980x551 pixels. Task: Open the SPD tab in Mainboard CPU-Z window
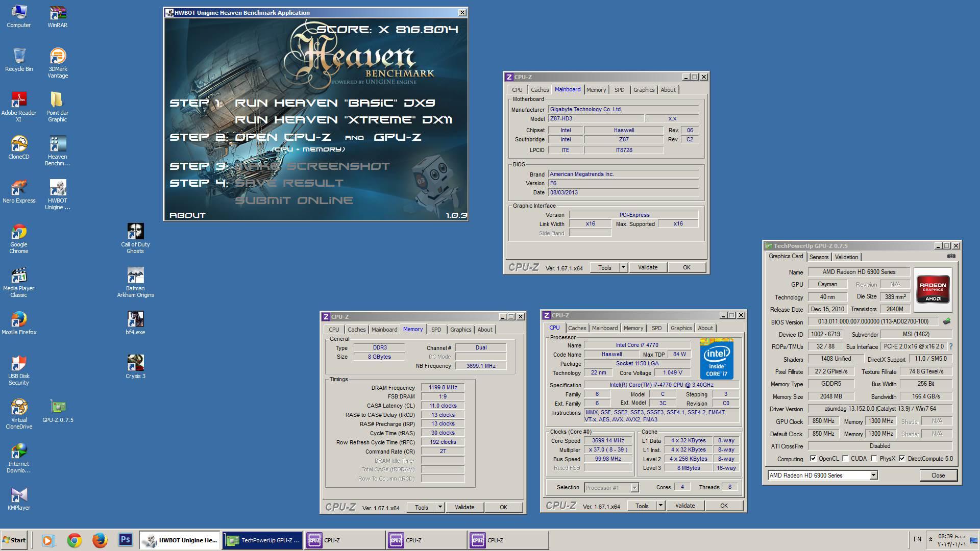click(619, 90)
